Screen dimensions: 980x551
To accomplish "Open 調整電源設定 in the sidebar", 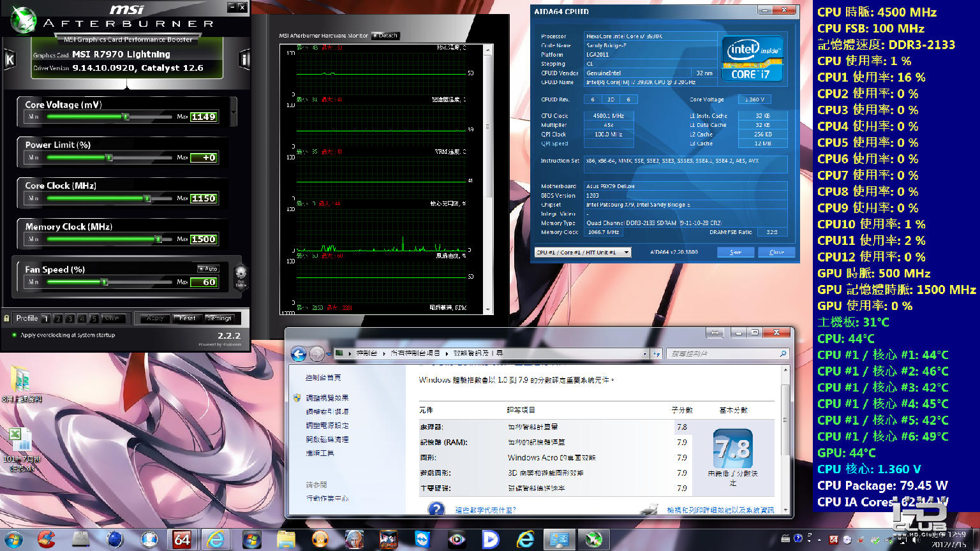I will pos(327,425).
